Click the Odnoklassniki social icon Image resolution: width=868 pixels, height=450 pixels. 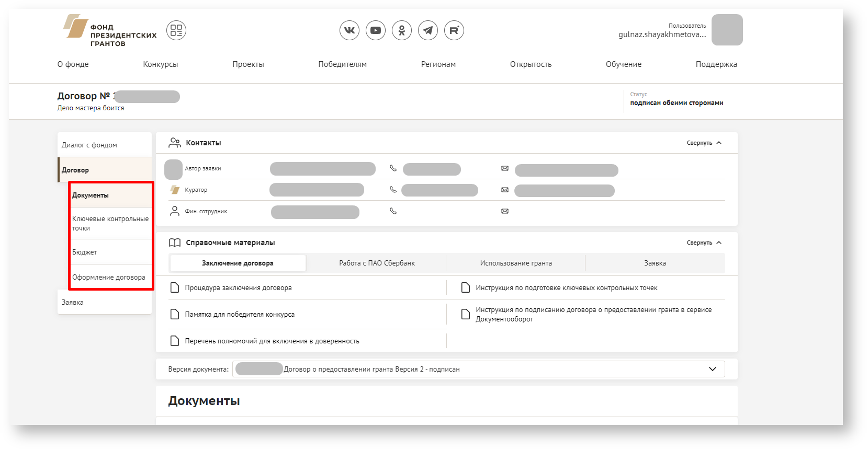pyautogui.click(x=401, y=30)
